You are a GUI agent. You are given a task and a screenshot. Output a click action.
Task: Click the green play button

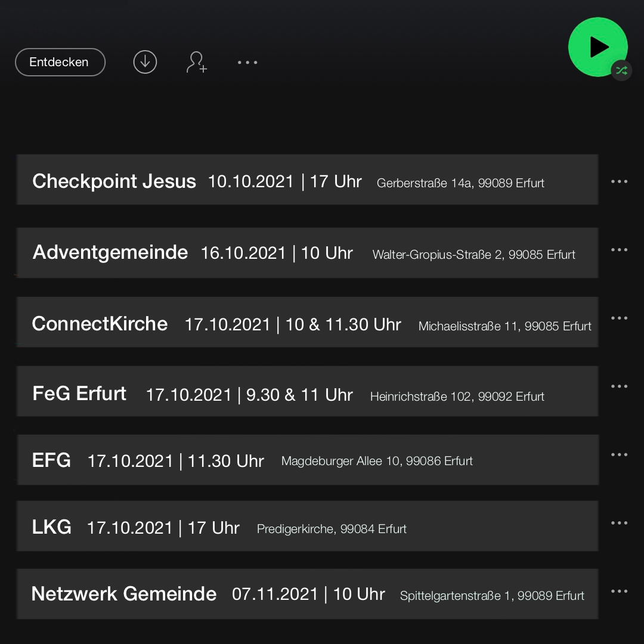(597, 47)
